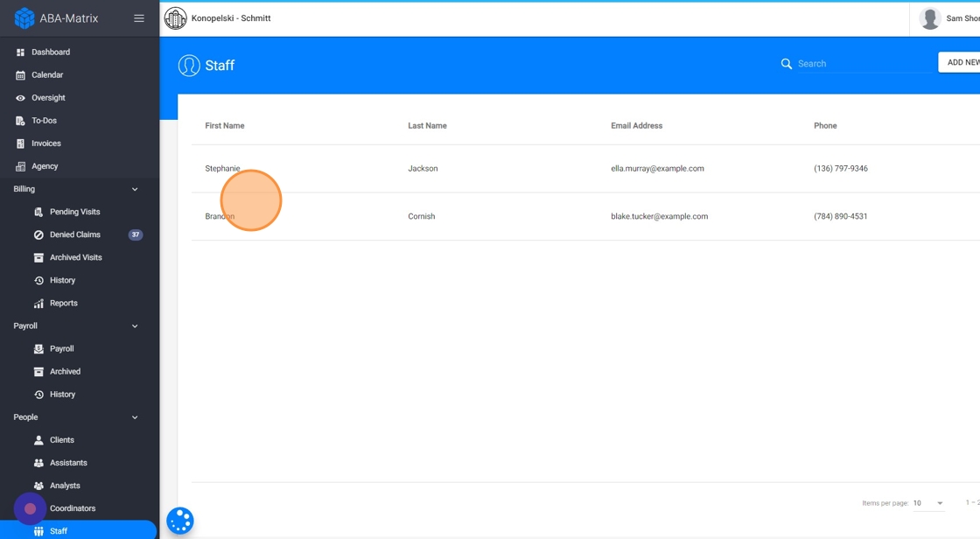Open the color palette theme button

click(x=180, y=521)
